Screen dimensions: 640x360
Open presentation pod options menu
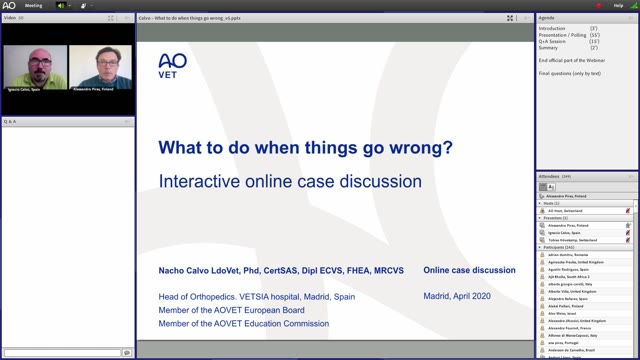526,18
